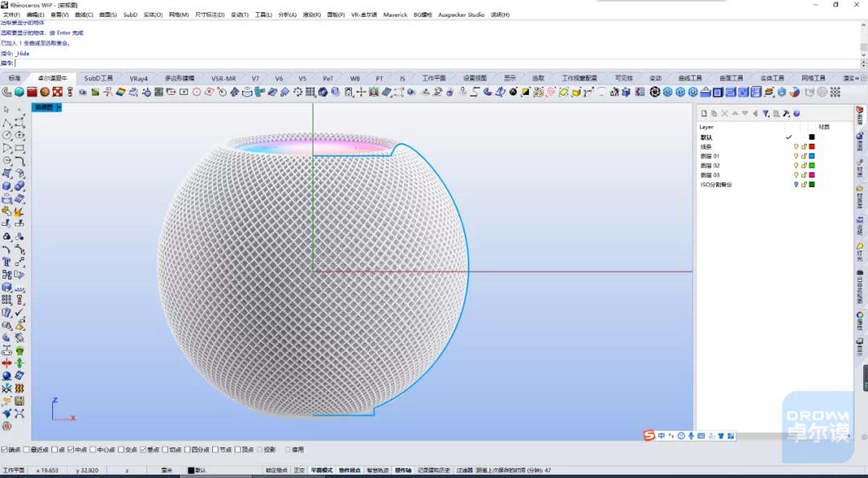Toggle visibility bulb of 图层 01 layer
This screenshot has width=868, height=478.
point(796,156)
